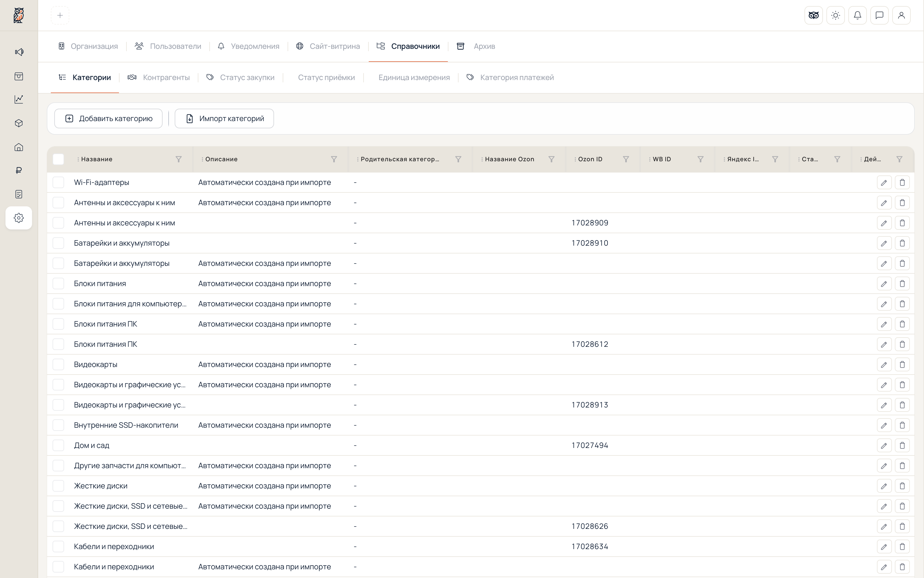Switch to the Сайт-витрина tab
The image size is (924, 578).
click(x=328, y=46)
